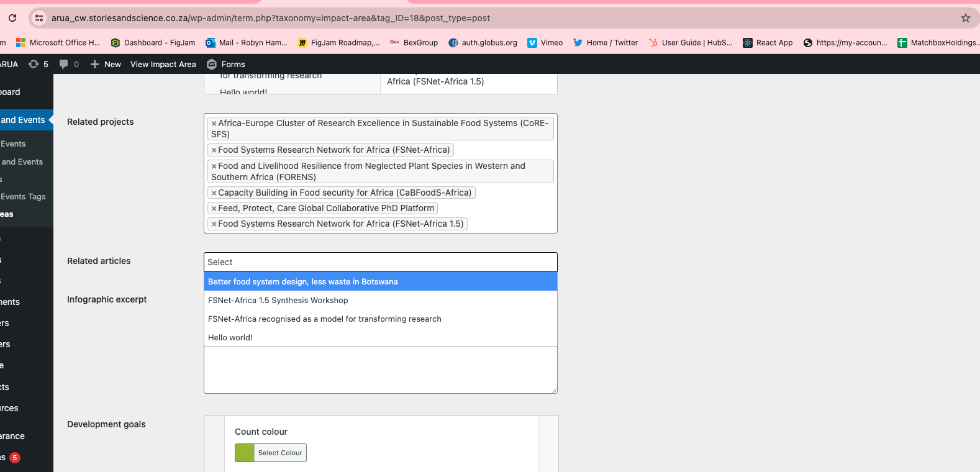Open the site information icon in address bar
Image resolution: width=980 pixels, height=472 pixels.
[x=39, y=18]
